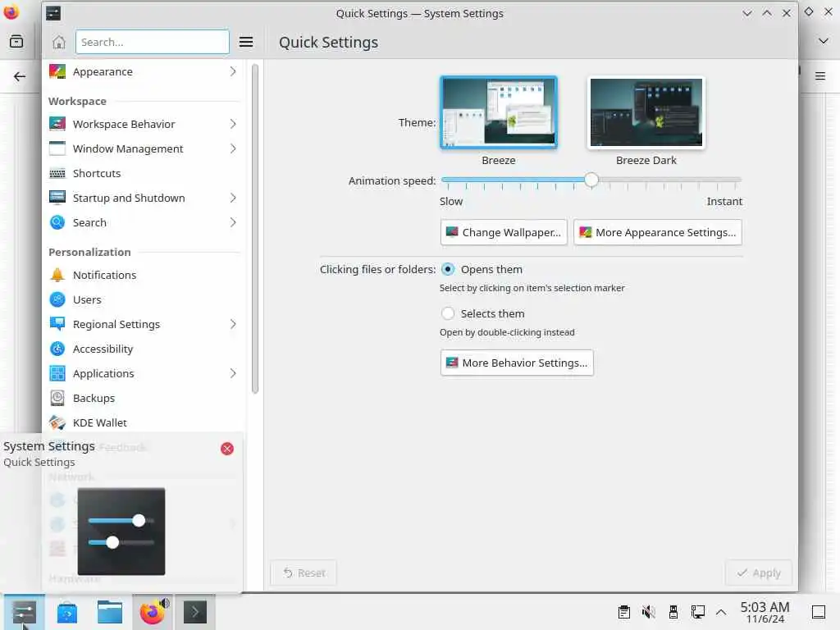Image resolution: width=840 pixels, height=630 pixels.
Task: Click the Backups icon
Action: tap(57, 398)
